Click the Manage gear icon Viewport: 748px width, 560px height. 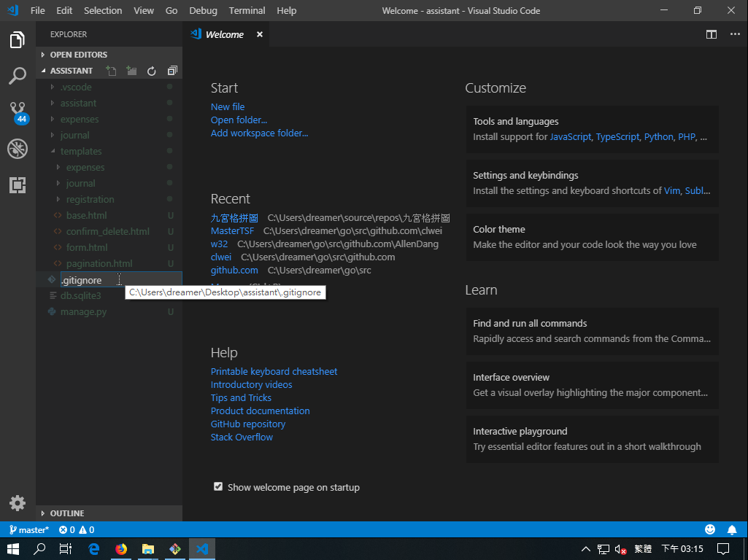[18, 502]
